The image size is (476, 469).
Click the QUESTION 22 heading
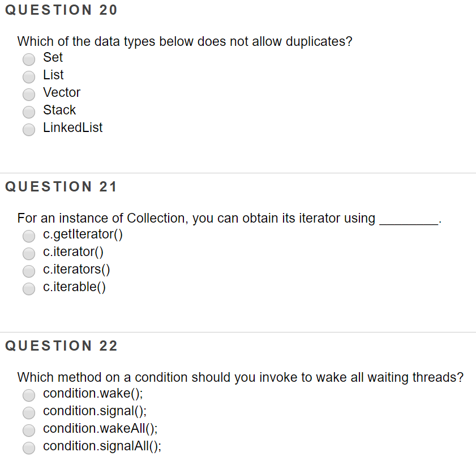[x=61, y=346]
